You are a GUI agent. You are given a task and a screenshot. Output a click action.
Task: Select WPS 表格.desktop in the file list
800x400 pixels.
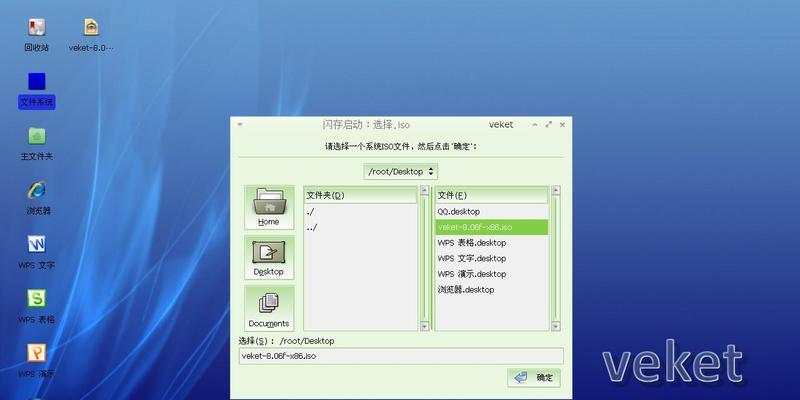pos(492,243)
